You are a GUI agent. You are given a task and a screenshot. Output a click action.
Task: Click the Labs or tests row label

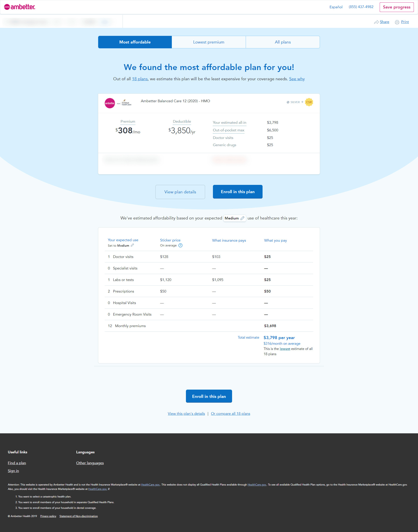(123, 280)
